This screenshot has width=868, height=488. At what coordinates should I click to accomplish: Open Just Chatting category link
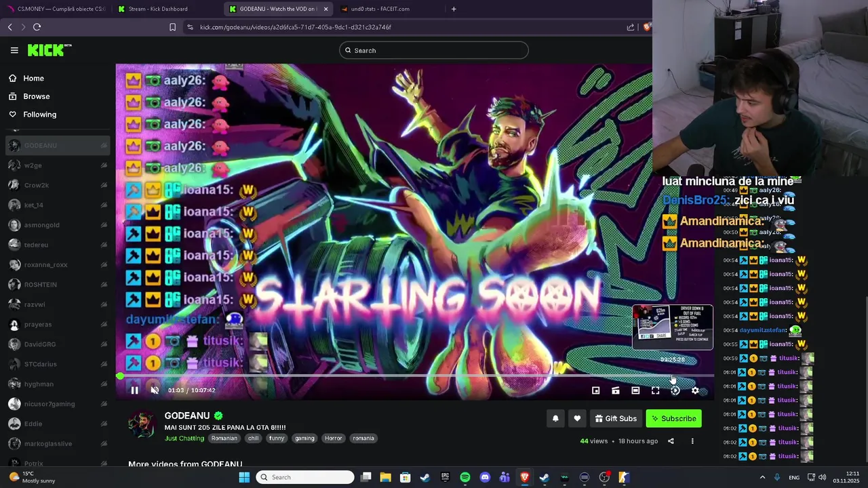pyautogui.click(x=184, y=439)
